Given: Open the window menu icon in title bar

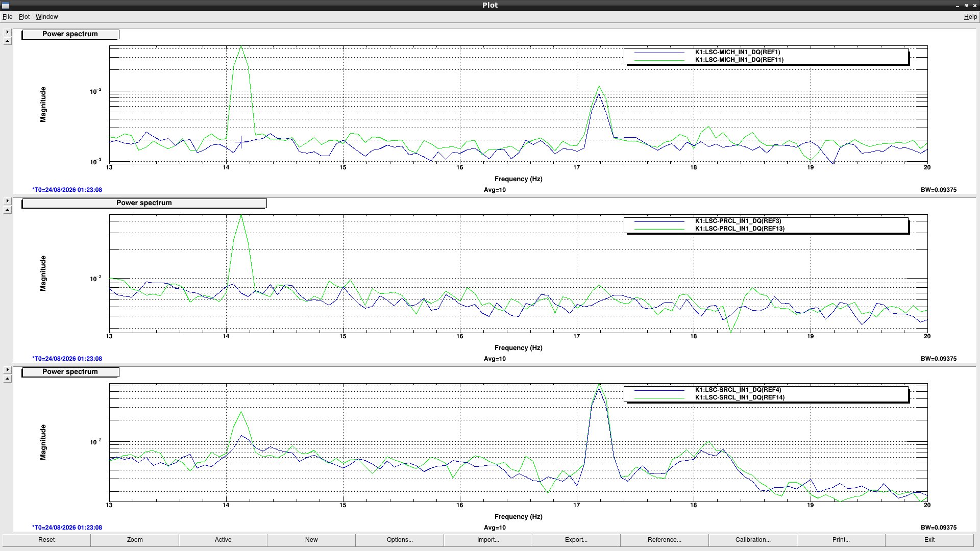Looking at the screenshot, I should tap(6, 5).
